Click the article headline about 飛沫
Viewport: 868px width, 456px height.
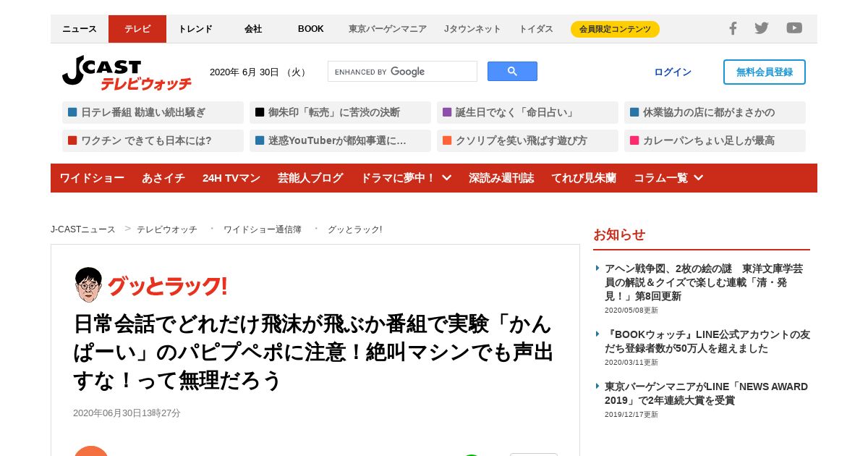313,352
